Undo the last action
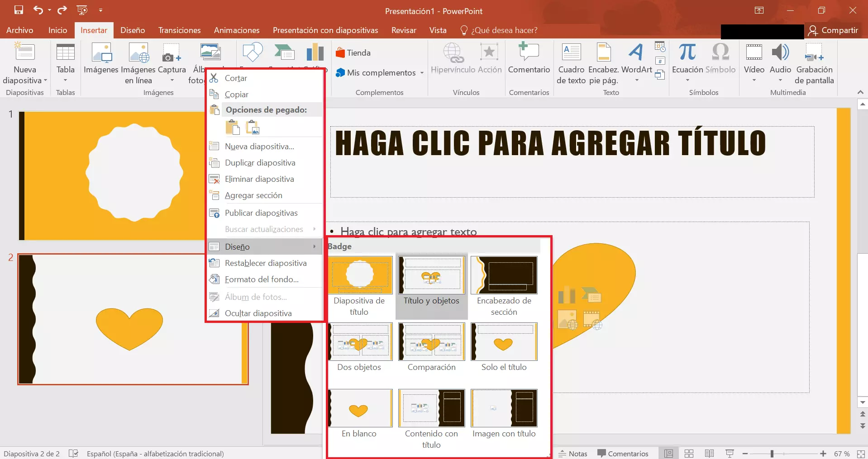Viewport: 868px width, 459px height. point(38,10)
